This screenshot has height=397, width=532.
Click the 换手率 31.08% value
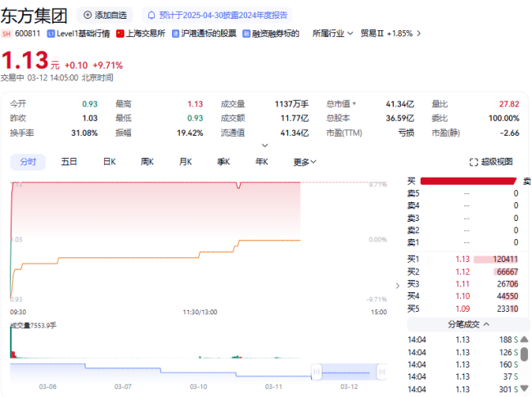coord(84,133)
